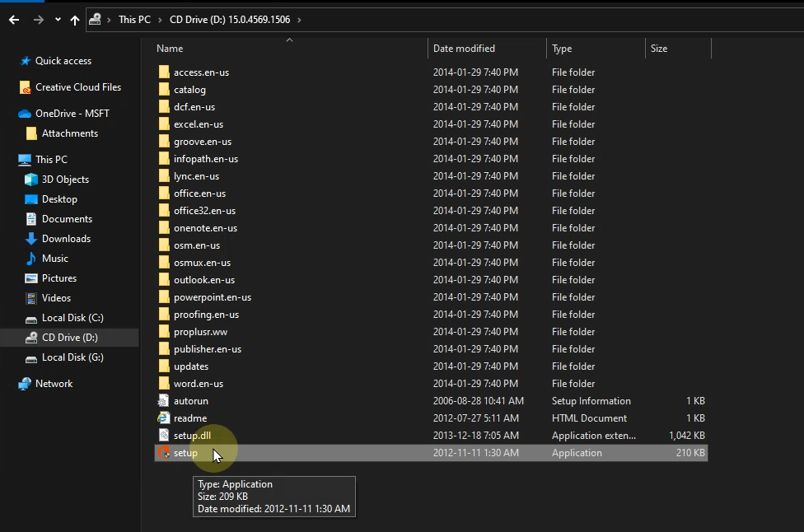Open Downloads in the sidebar
The height and width of the screenshot is (532, 804).
coord(66,239)
